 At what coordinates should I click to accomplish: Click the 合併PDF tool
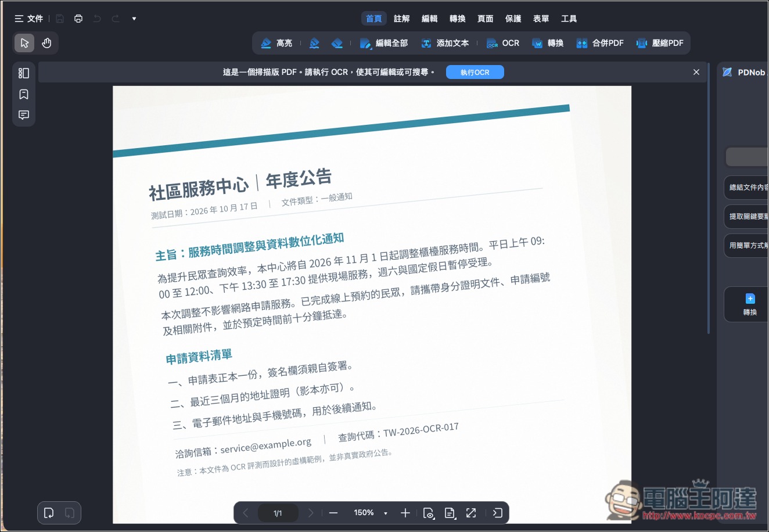pyautogui.click(x=600, y=43)
